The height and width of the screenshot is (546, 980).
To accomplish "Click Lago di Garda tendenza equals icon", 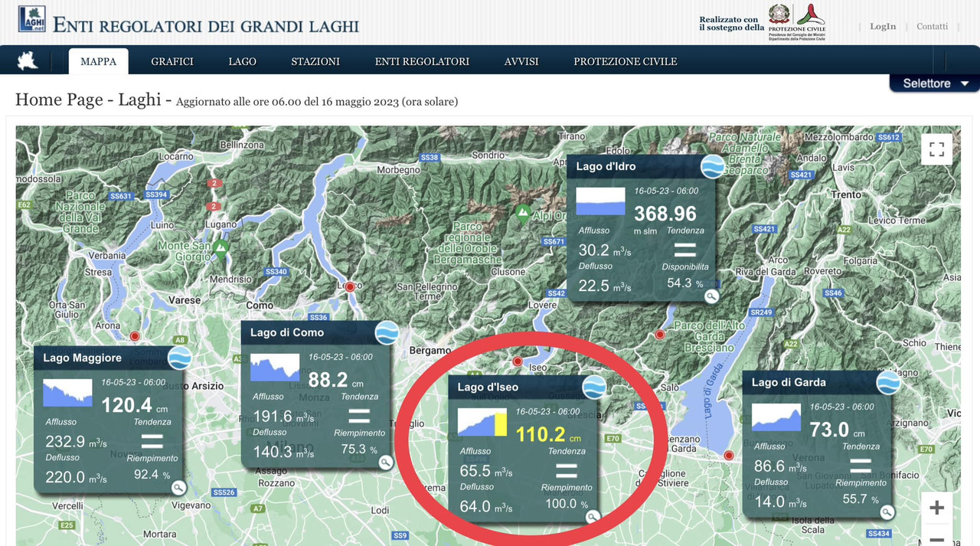I will pyautogui.click(x=861, y=466).
